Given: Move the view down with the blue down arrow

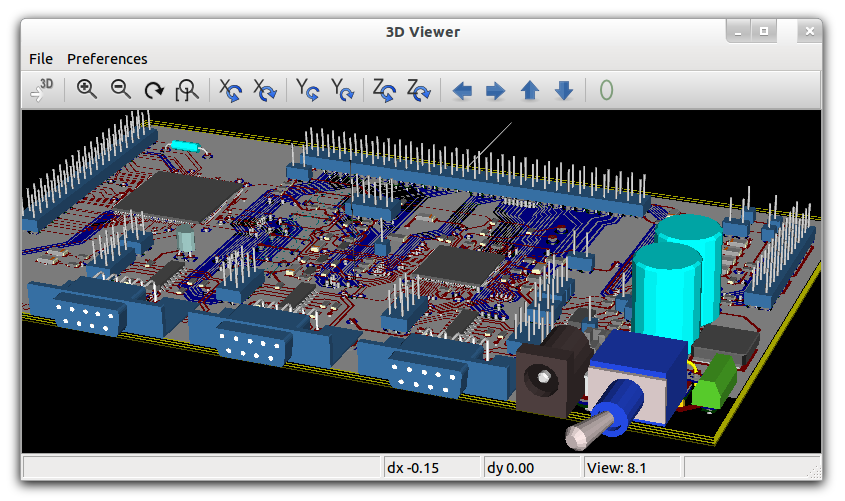Looking at the screenshot, I should tap(564, 91).
